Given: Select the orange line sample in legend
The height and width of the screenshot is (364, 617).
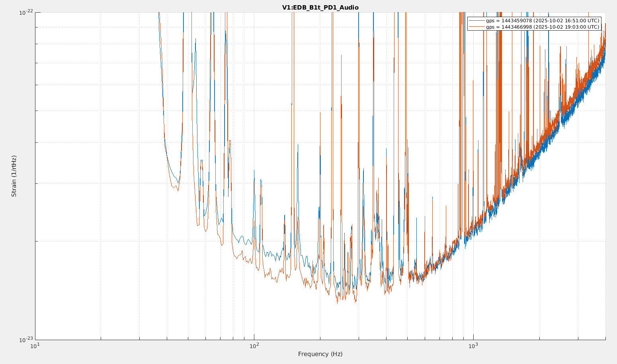Looking at the screenshot, I should click(476, 27).
